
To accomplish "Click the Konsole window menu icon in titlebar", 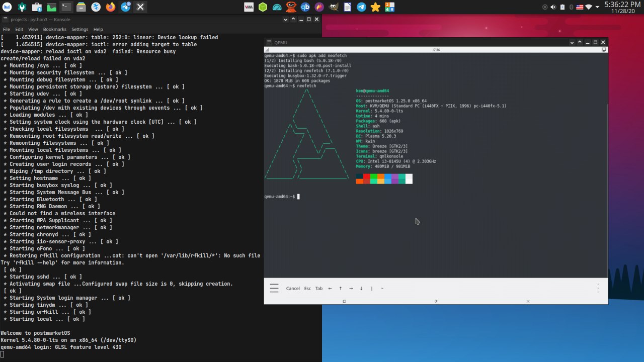I will 6,19.
